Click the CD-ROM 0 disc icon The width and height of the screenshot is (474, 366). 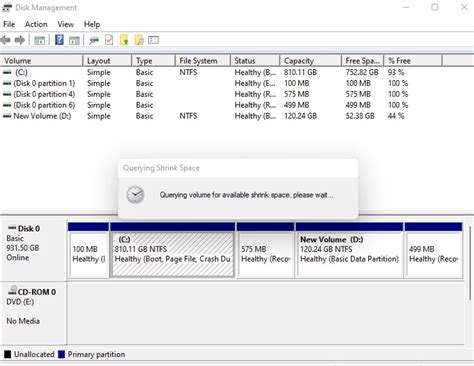click(x=12, y=290)
